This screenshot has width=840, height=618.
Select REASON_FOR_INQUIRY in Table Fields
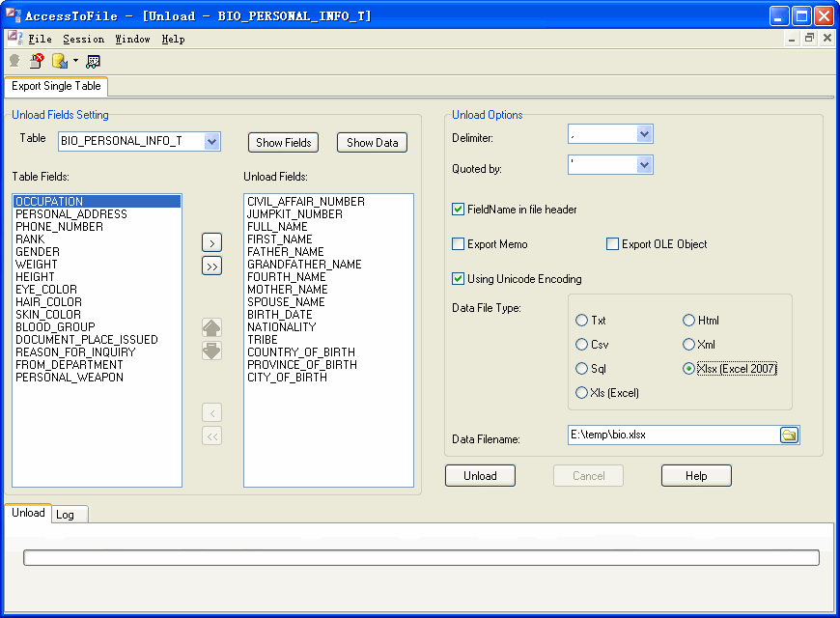[x=97, y=352]
